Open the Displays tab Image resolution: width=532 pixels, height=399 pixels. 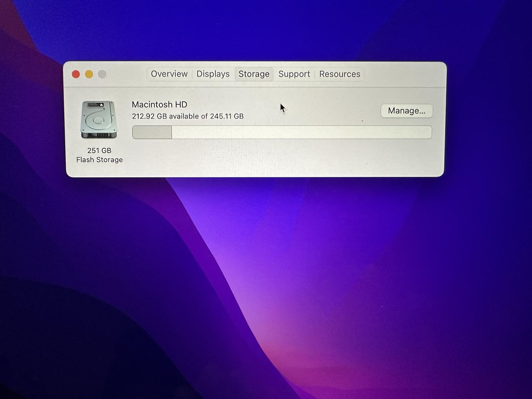coord(213,74)
